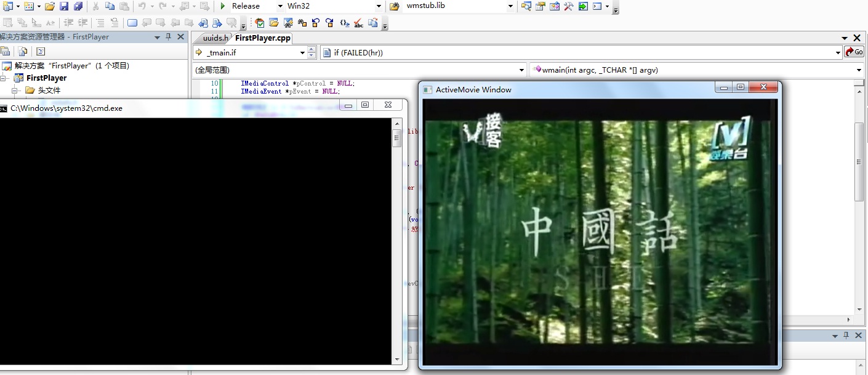
Task: Click the New Project icon
Action: (7, 6)
